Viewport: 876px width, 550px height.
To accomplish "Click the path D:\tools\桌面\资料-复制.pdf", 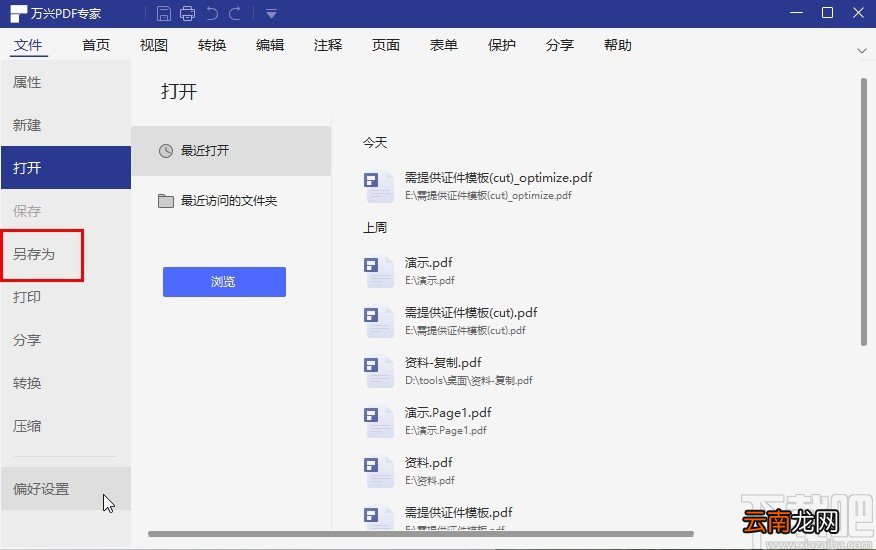I will coord(469,380).
